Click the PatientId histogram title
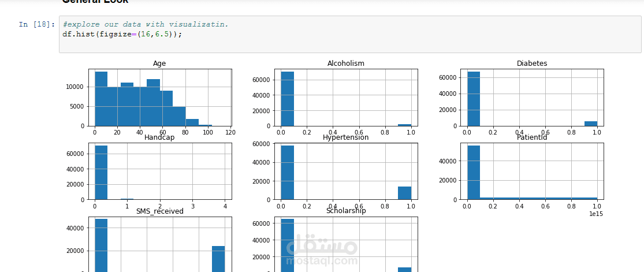This screenshot has height=272, width=644. click(x=532, y=137)
